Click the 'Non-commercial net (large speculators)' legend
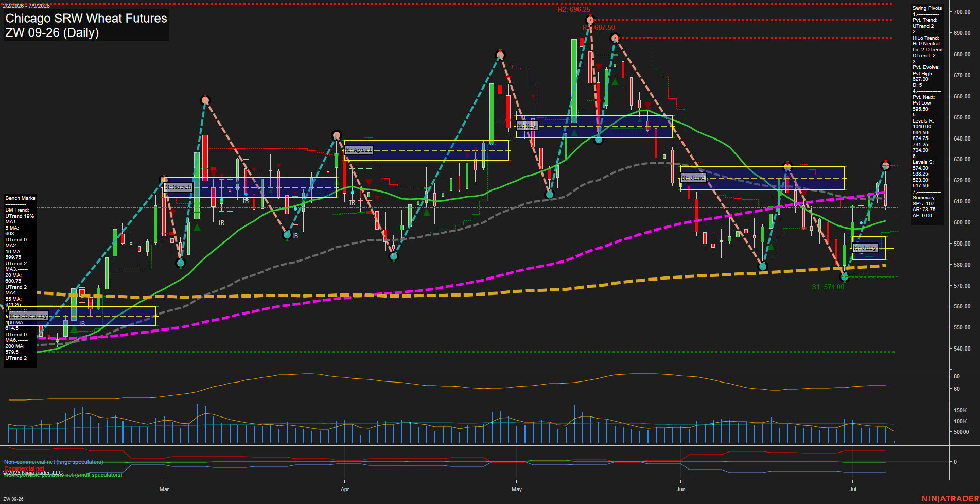Screen dimensions: 980x504 click(54, 462)
